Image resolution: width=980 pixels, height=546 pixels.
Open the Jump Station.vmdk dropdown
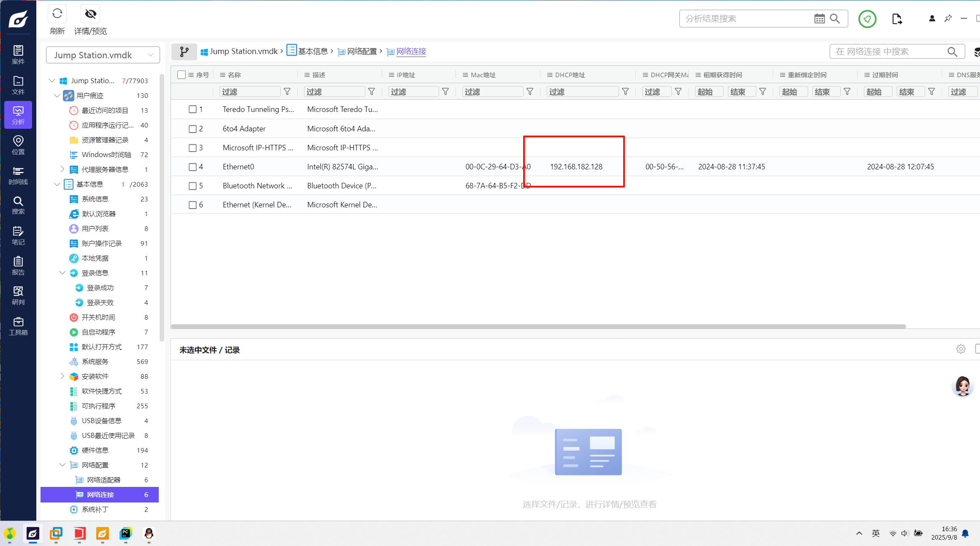(103, 55)
